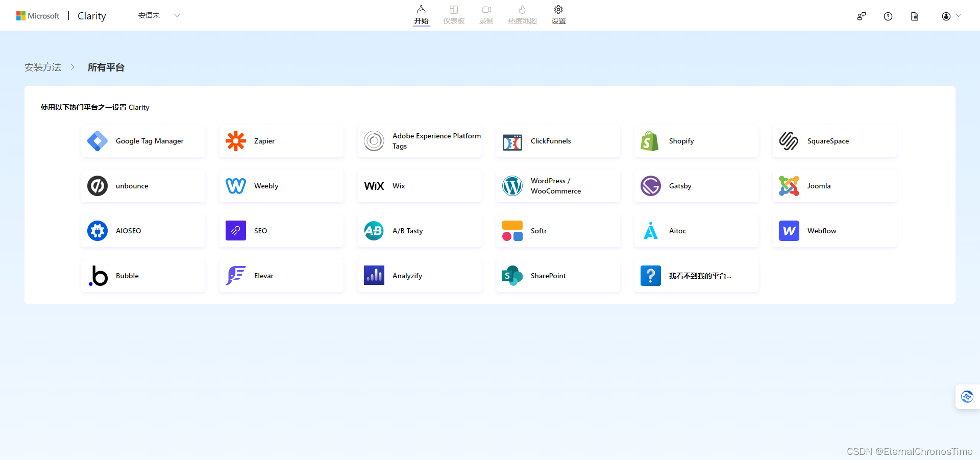Viewport: 980px width, 460px height.
Task: Choose the Shopify platform label
Action: click(681, 141)
